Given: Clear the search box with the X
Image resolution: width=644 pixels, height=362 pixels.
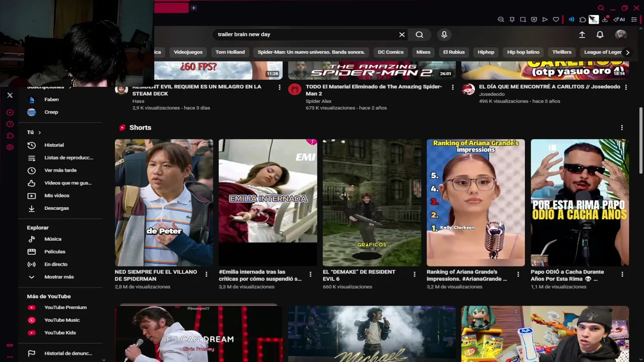Looking at the screenshot, I should pos(401,34).
